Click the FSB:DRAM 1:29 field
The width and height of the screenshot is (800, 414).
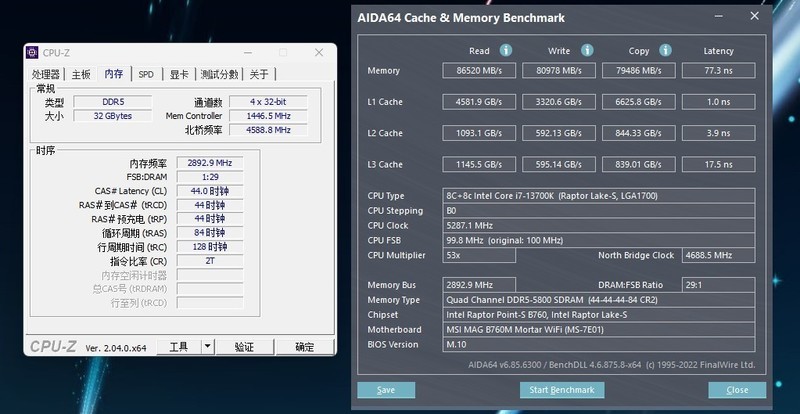click(x=210, y=177)
